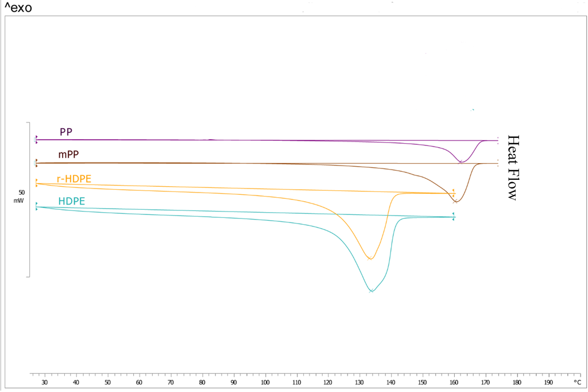Click the Heat Flow axis title
The height and width of the screenshot is (392, 588).
click(513, 167)
